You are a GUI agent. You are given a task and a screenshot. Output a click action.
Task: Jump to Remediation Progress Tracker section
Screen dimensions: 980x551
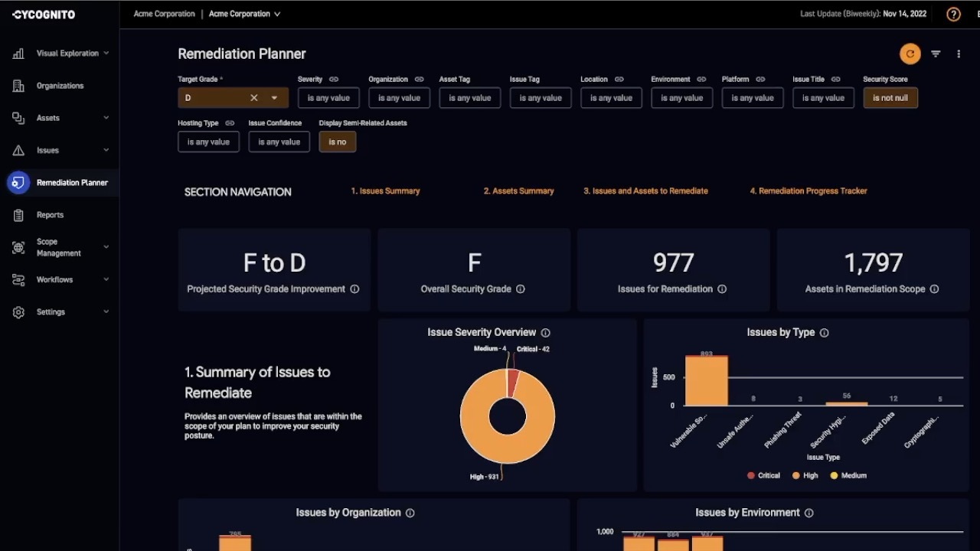(808, 191)
